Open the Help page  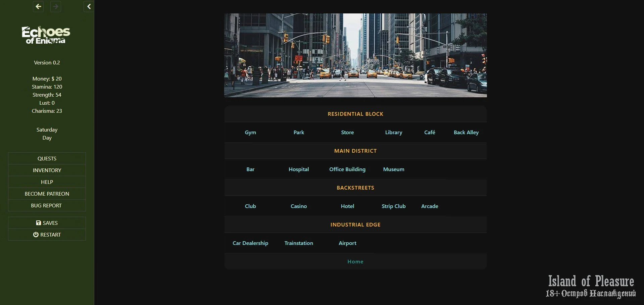coord(47,182)
